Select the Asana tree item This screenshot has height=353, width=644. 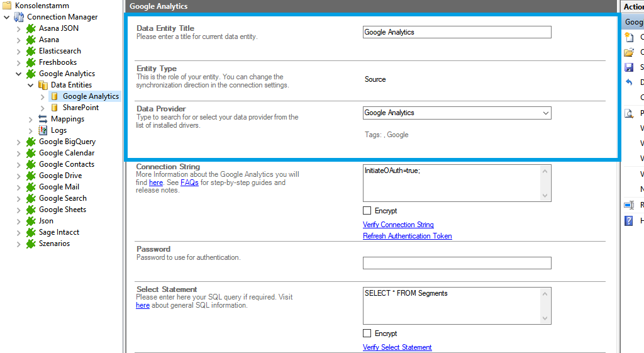49,40
